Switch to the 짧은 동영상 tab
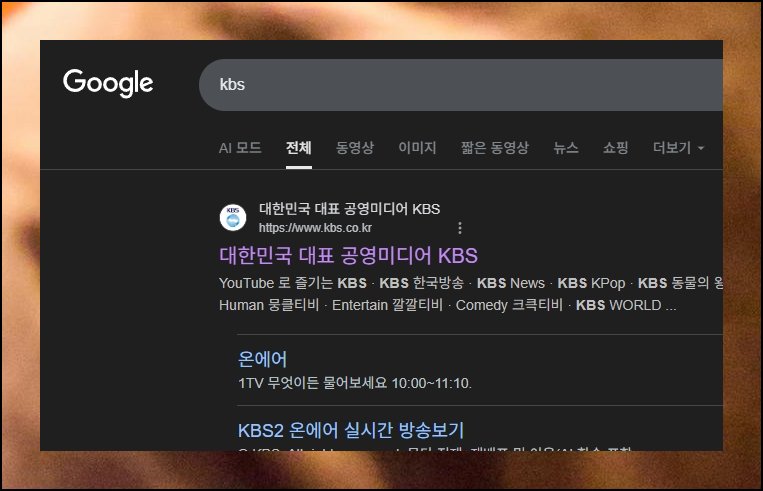Viewport: 763px width, 491px height. [x=494, y=147]
